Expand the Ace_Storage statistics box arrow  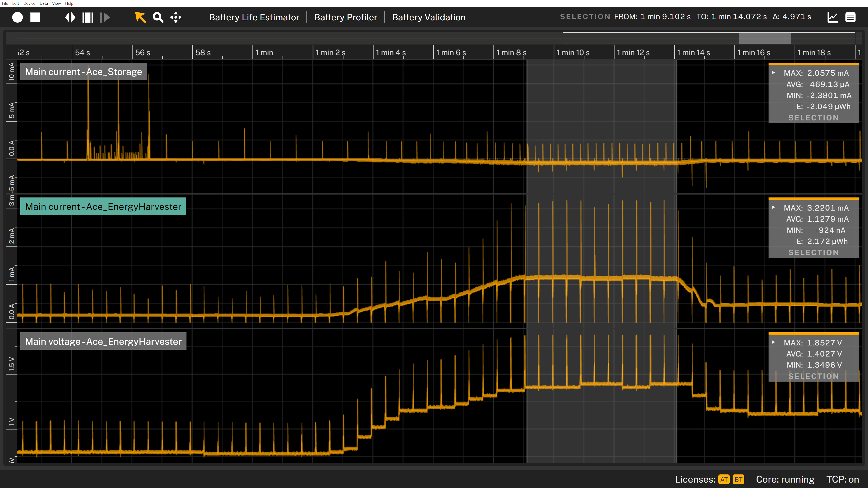pyautogui.click(x=774, y=73)
